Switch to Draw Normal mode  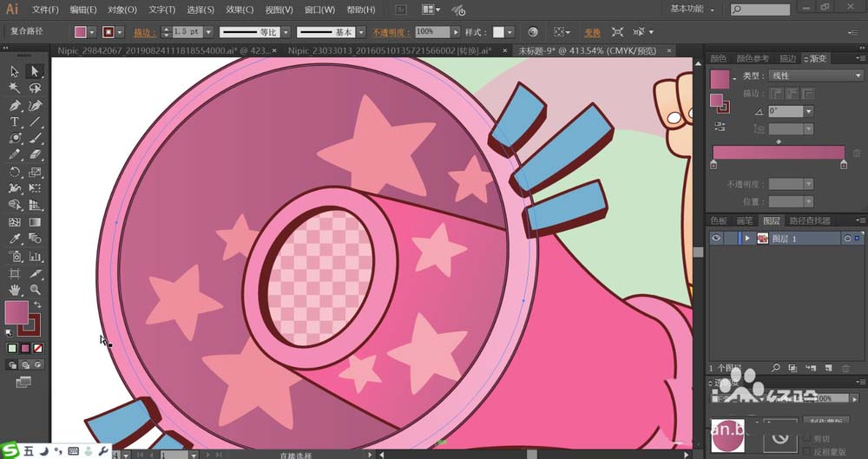click(x=12, y=365)
